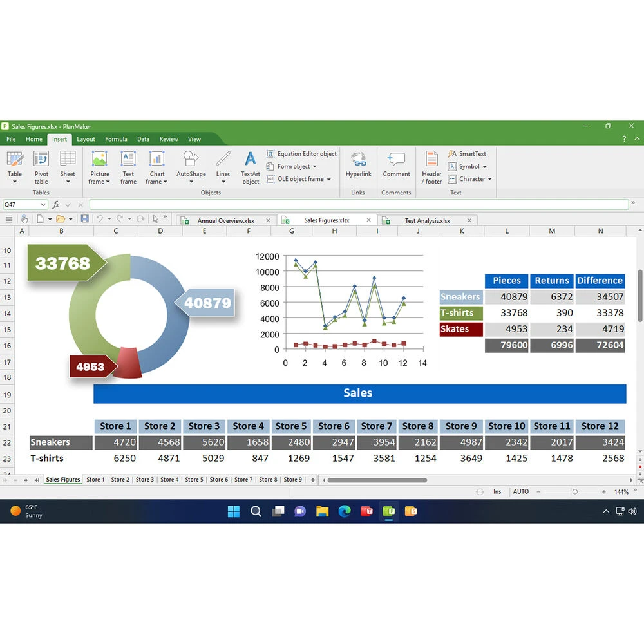The width and height of the screenshot is (644, 644).
Task: Toggle the touch mode hand icon
Action: point(24,219)
